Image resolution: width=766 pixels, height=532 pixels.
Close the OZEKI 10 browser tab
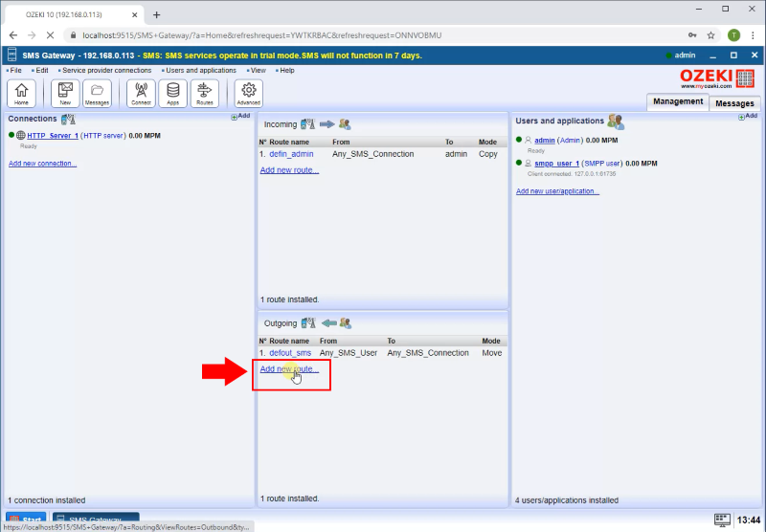[x=134, y=14]
